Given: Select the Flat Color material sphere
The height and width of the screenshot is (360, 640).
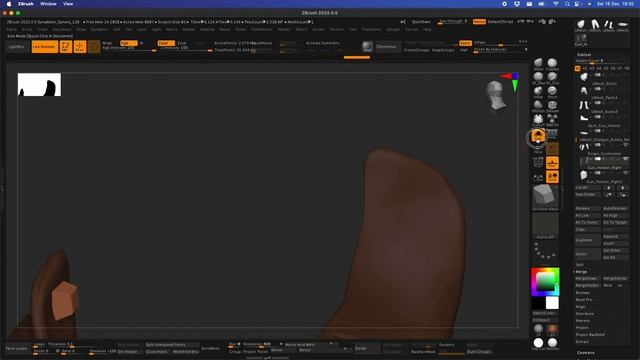Looking at the screenshot, I should [538, 343].
